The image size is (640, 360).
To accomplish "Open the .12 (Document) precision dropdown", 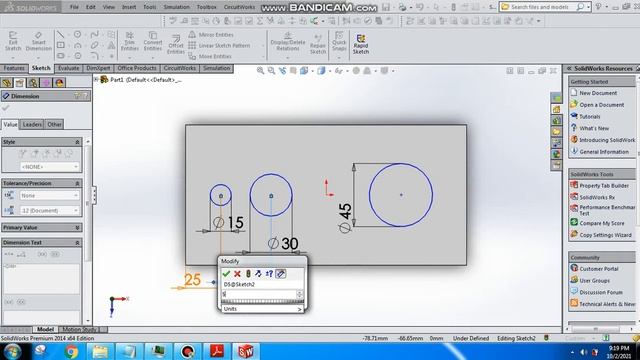I will tap(49, 210).
